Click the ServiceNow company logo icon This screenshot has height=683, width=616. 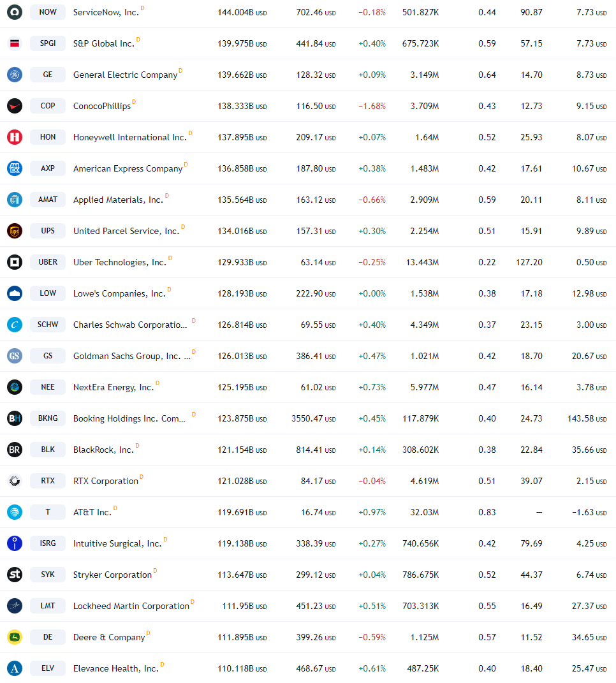point(15,12)
